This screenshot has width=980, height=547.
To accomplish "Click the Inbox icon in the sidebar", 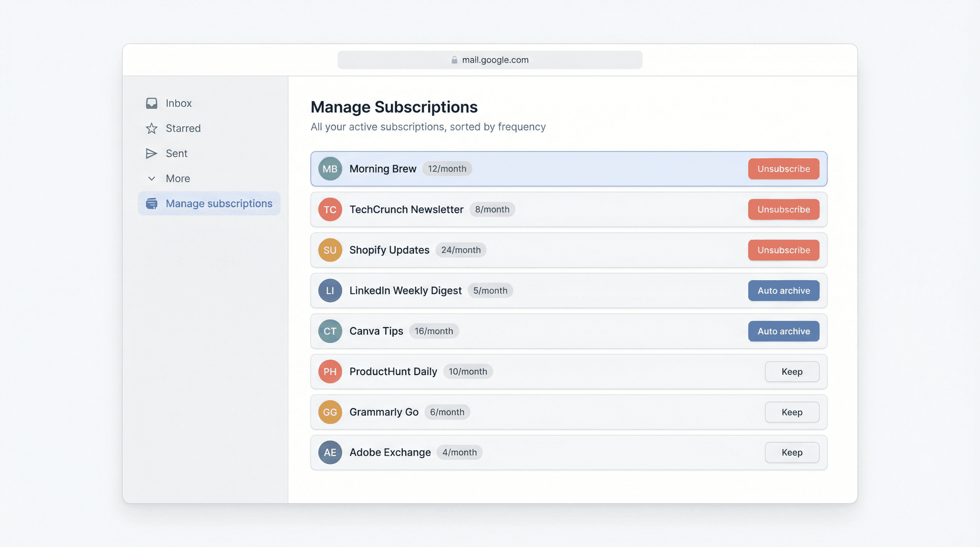I will click(151, 103).
